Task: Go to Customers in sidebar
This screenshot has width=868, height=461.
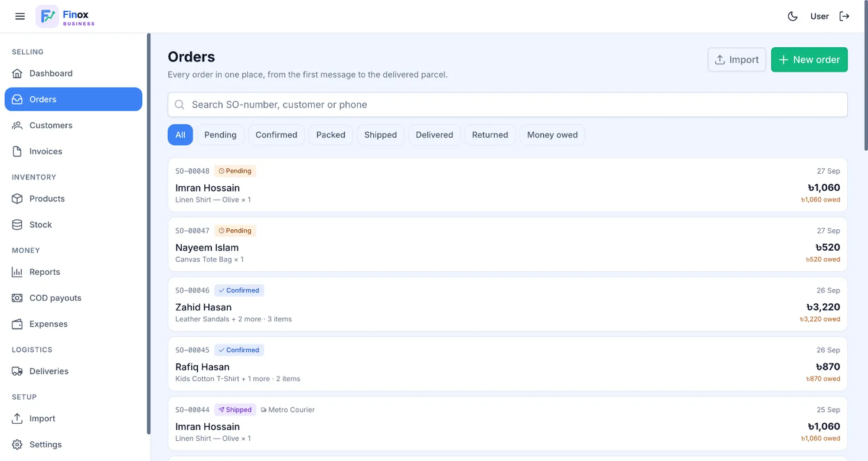Action: click(73, 125)
